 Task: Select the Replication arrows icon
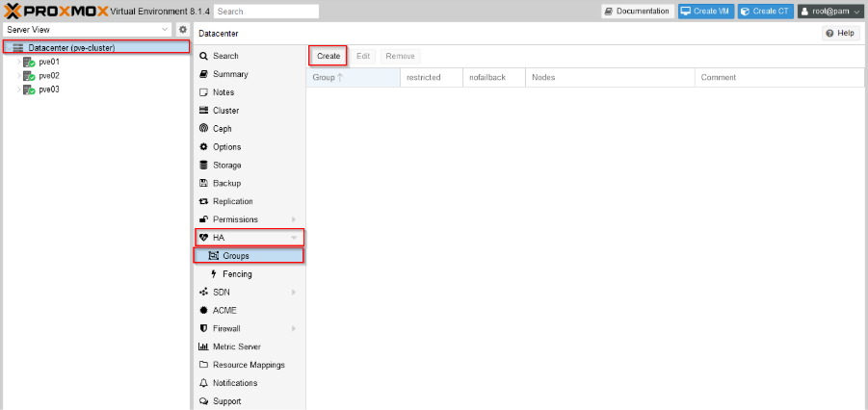click(203, 202)
